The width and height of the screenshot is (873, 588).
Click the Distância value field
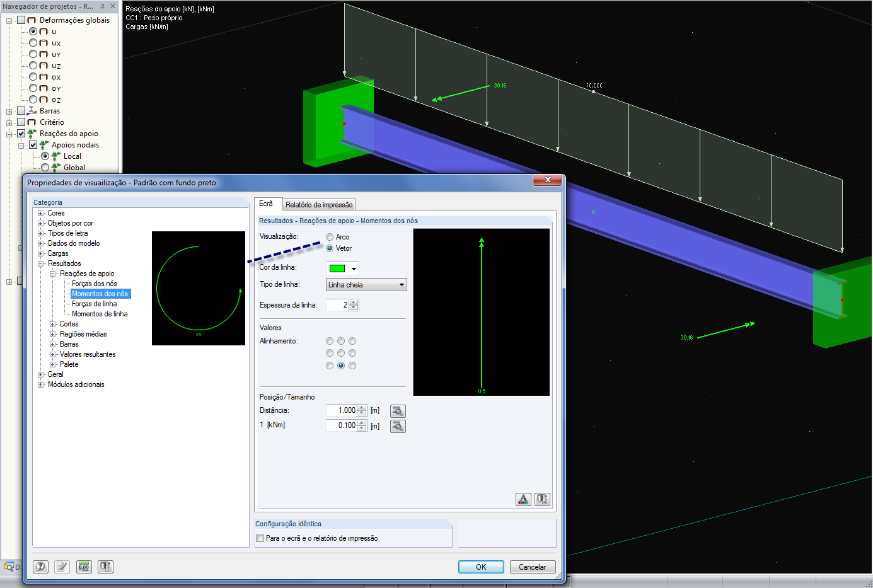tap(342, 410)
